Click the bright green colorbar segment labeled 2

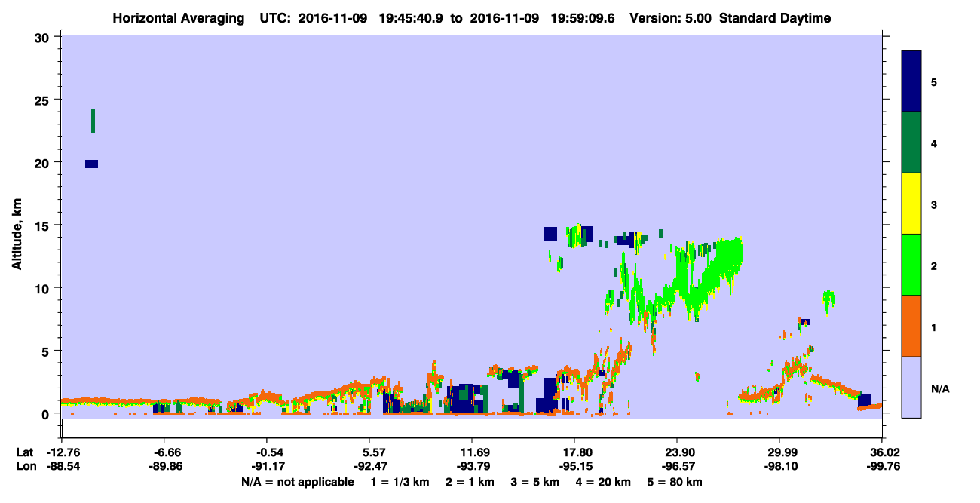(911, 265)
